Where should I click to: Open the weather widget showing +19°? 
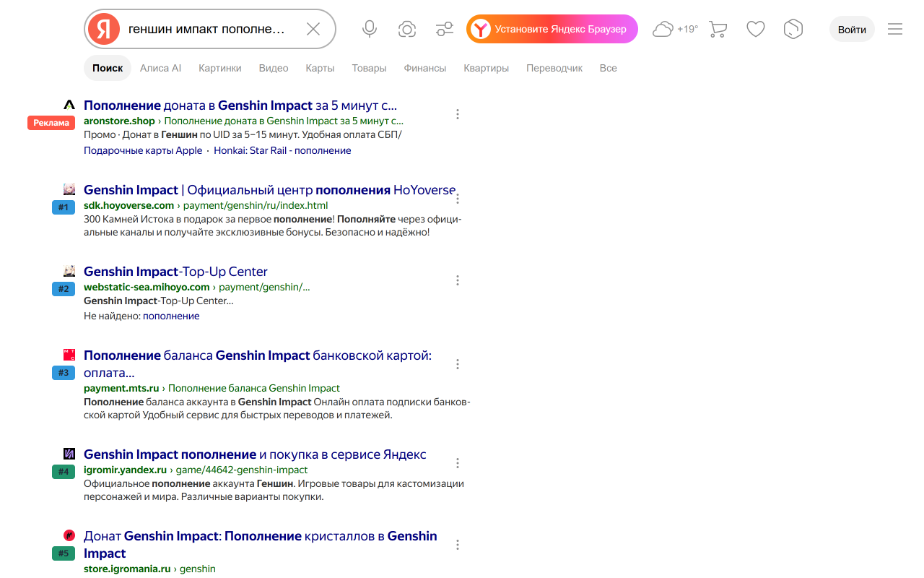675,29
